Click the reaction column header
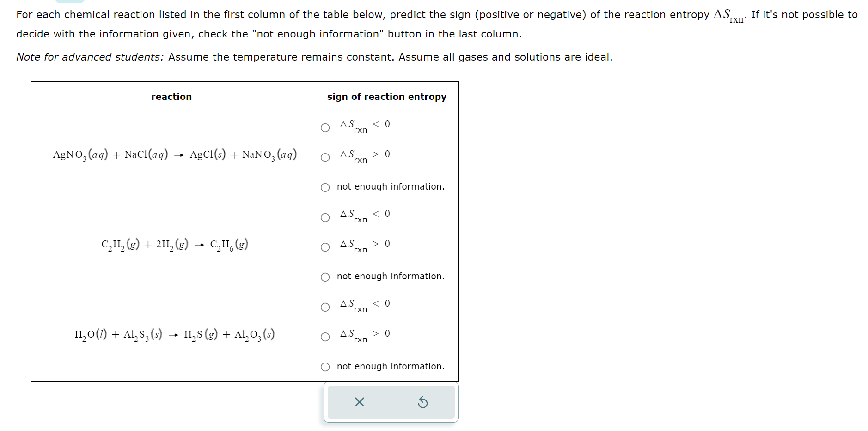The width and height of the screenshot is (868, 431). tap(171, 96)
